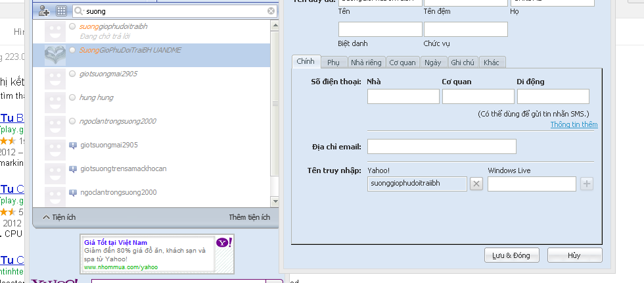The image size is (644, 283).
Task: Open www.nhommua.com/yahoo ad link
Action: (x=121, y=267)
